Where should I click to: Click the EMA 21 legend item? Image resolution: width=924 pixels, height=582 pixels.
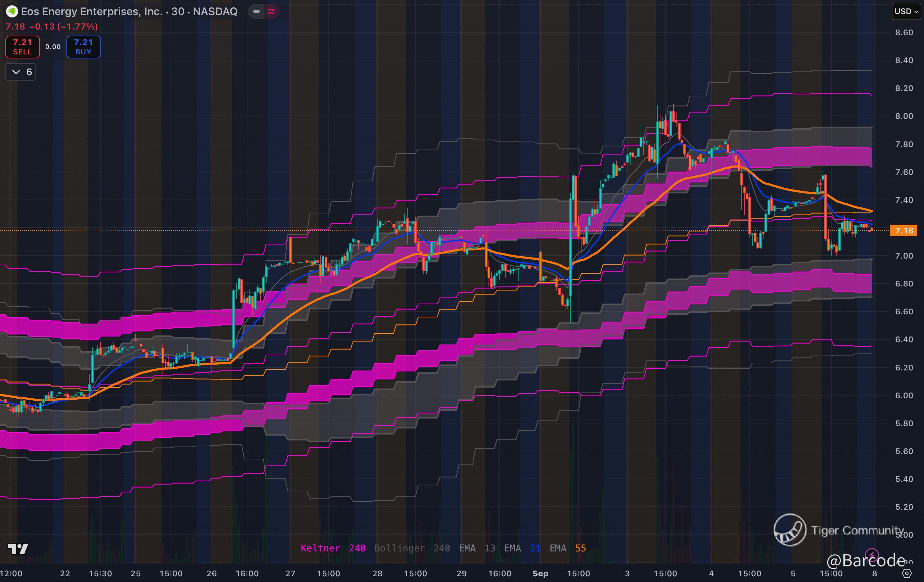point(522,548)
